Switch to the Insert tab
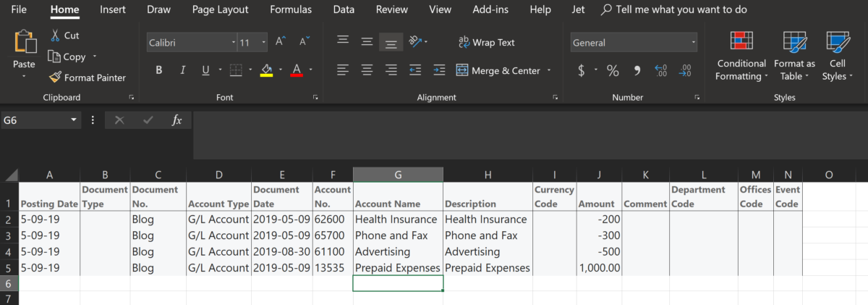Image resolution: width=868 pixels, height=305 pixels. 113,9
